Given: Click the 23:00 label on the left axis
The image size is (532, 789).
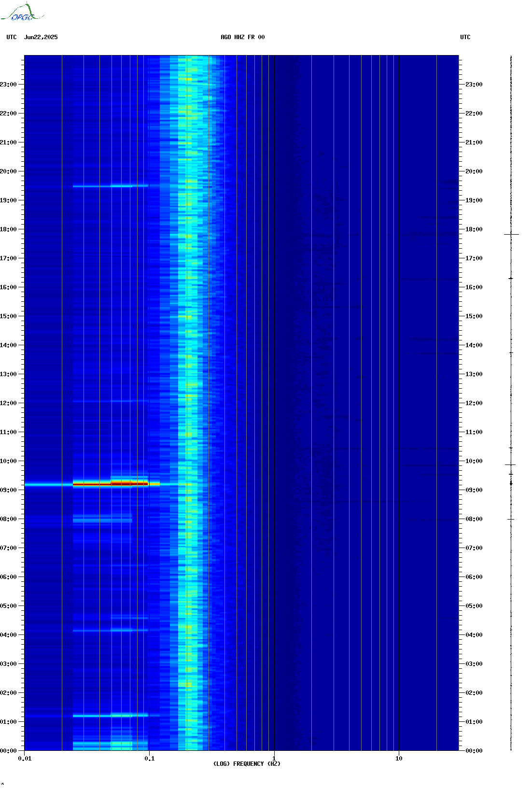Looking at the screenshot, I should 8,85.
